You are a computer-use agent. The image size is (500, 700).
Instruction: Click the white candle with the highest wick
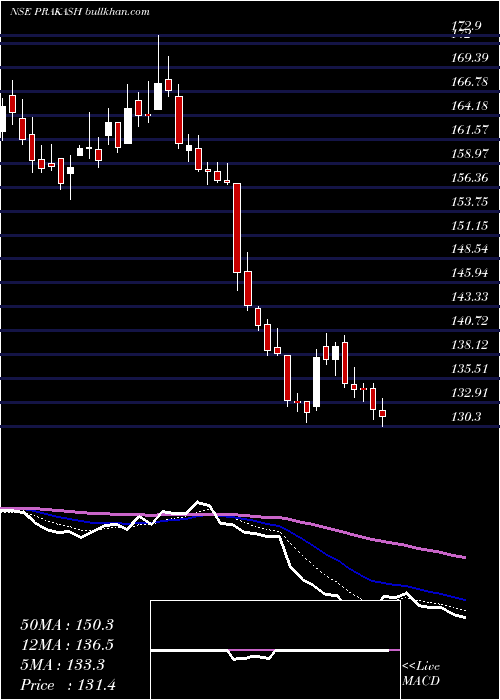[x=158, y=96]
